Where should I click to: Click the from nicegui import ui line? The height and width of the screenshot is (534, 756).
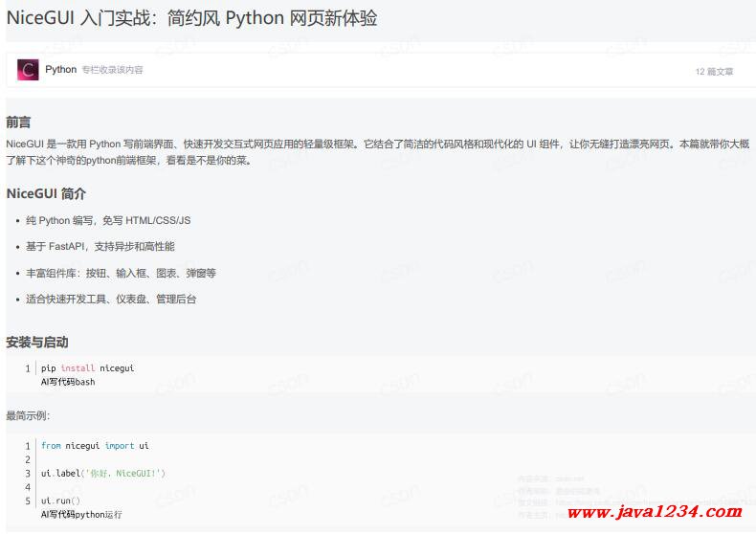click(x=95, y=446)
